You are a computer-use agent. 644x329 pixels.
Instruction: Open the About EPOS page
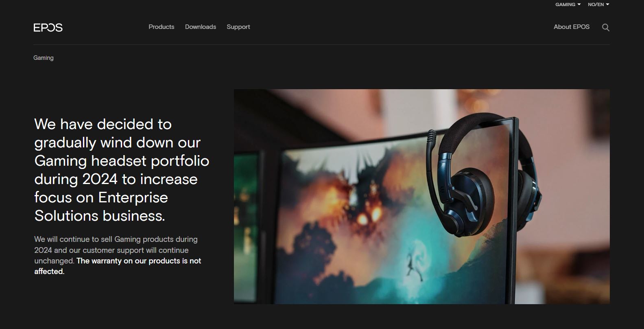[572, 27]
